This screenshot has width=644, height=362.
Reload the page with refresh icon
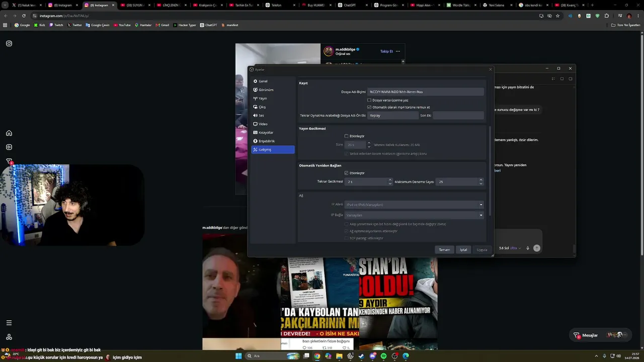(24, 16)
